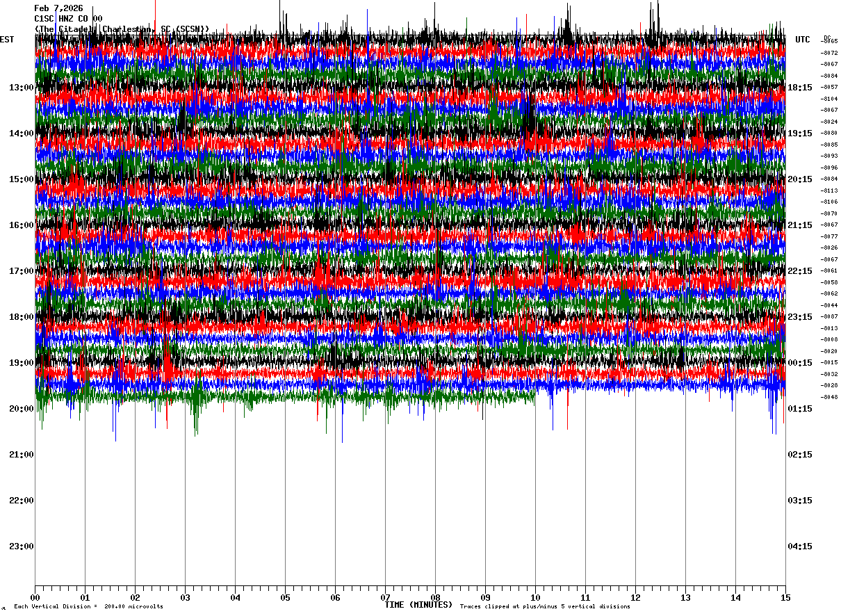The image size is (841, 616).
Task: Select the 17:00 EST time label
Action: click(x=21, y=271)
